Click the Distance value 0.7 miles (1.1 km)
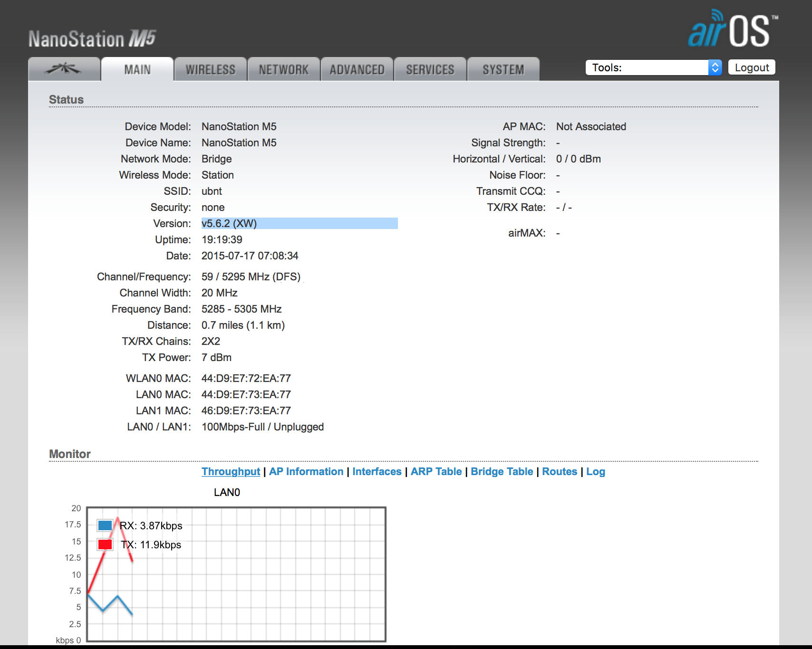 tap(243, 325)
